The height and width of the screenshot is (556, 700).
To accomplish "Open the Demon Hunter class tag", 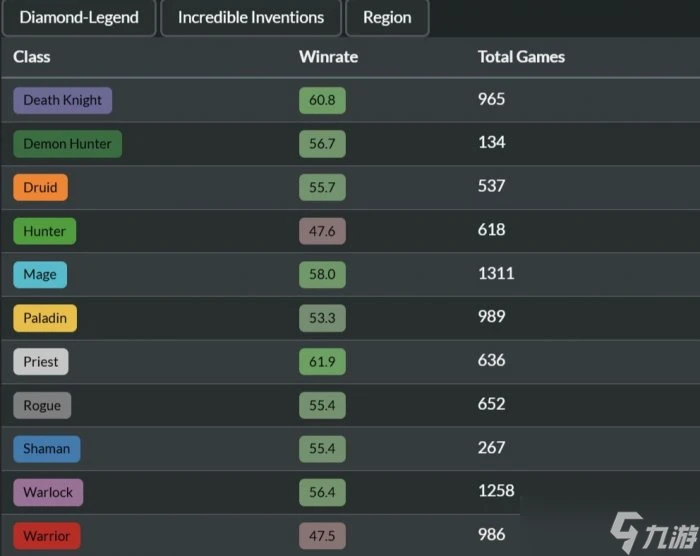I will 67,144.
